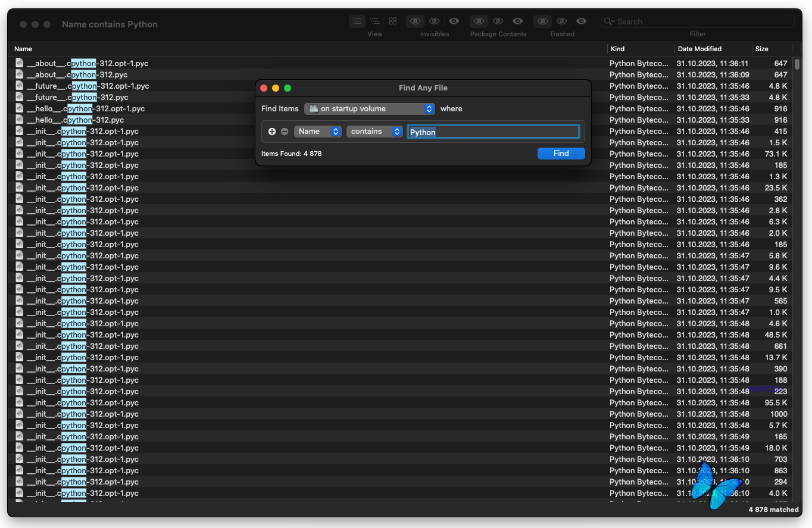
Task: Click the size value '1000'
Action: pos(779,414)
